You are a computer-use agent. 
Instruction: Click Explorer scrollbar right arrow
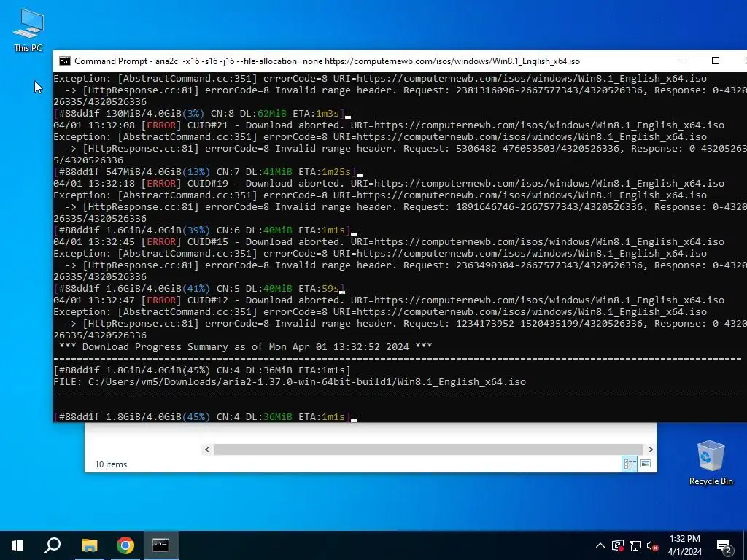[650, 449]
